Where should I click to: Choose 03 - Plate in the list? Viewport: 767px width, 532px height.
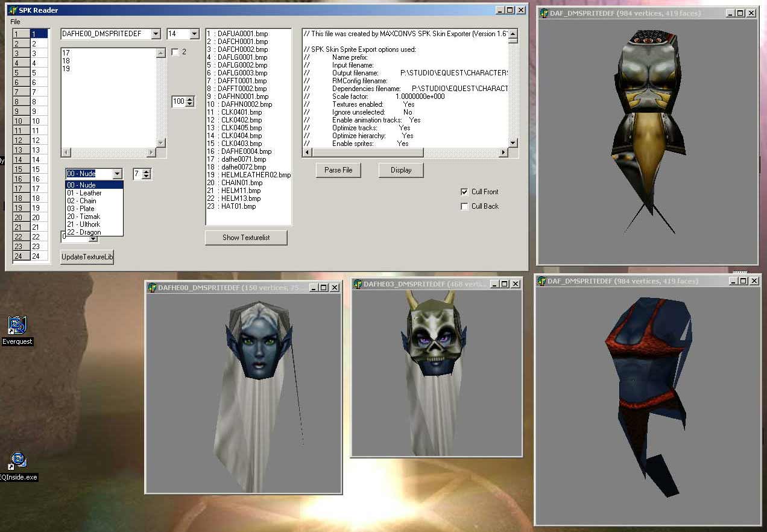click(94, 209)
